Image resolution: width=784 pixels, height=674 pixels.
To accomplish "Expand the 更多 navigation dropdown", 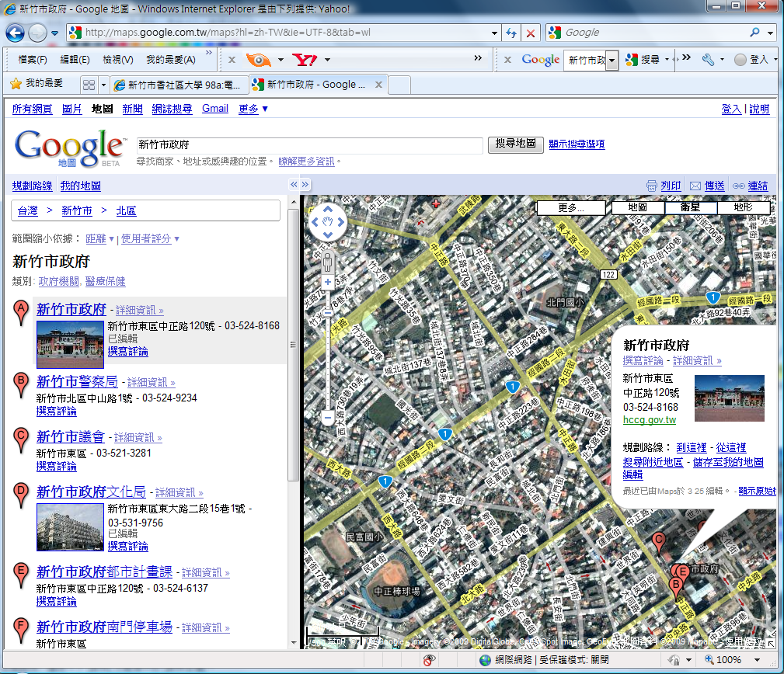I will [253, 109].
